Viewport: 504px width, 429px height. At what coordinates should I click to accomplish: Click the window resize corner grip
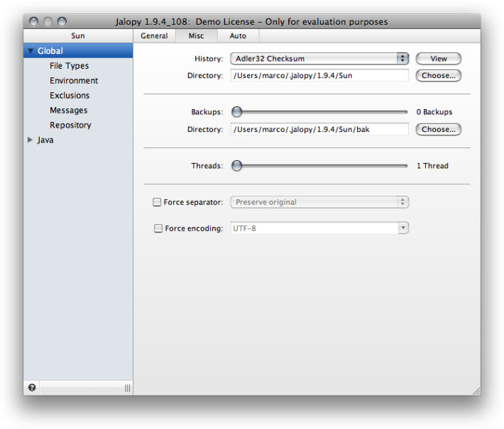point(476,391)
